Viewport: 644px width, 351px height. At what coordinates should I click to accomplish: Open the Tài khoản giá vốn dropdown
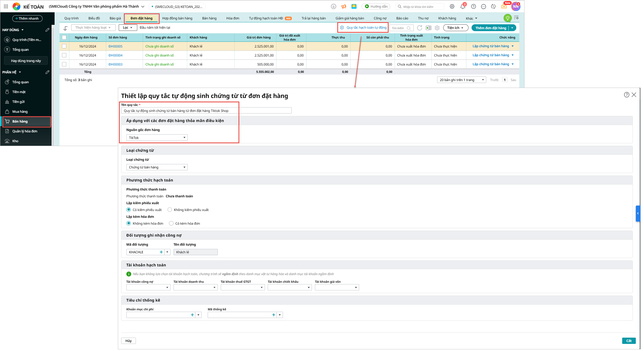click(x=337, y=287)
